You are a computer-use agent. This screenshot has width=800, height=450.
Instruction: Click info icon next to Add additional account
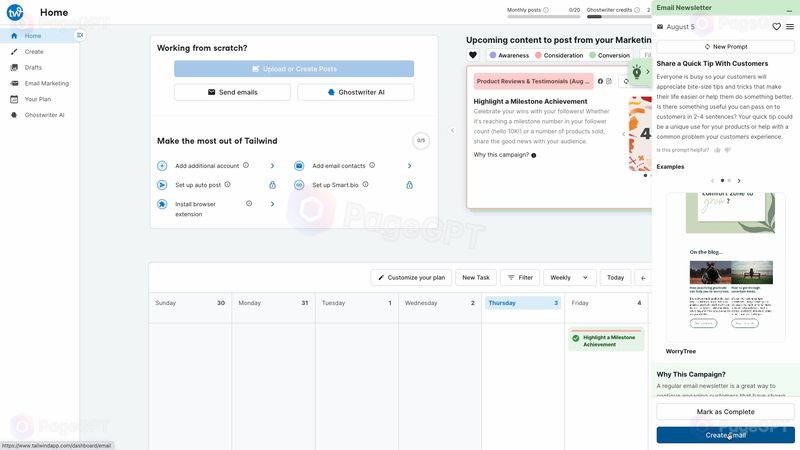(x=246, y=165)
